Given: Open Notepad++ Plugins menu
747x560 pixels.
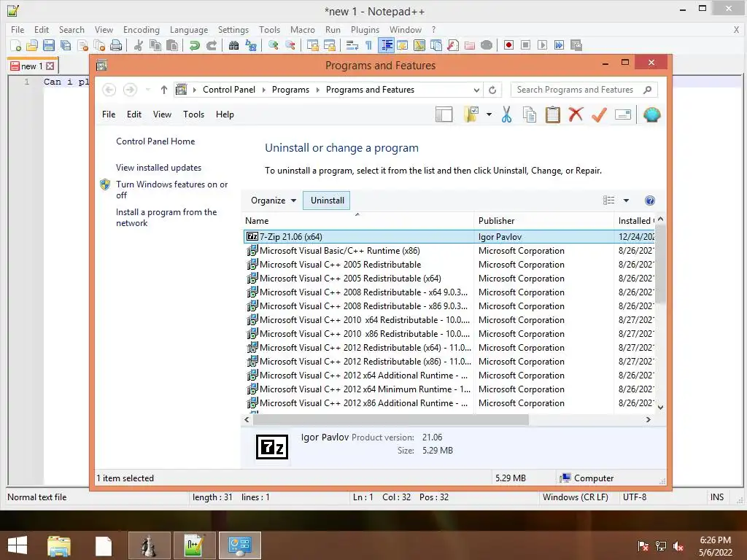Looking at the screenshot, I should [x=365, y=29].
